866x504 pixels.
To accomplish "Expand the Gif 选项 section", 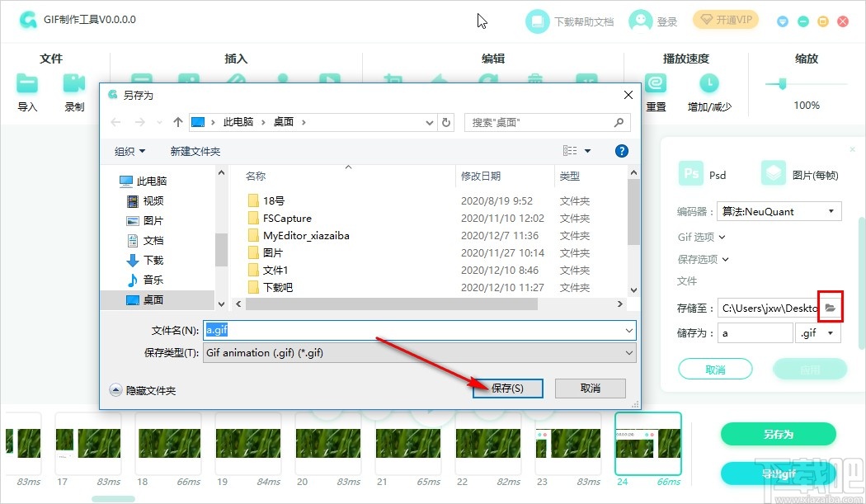I will [x=701, y=237].
